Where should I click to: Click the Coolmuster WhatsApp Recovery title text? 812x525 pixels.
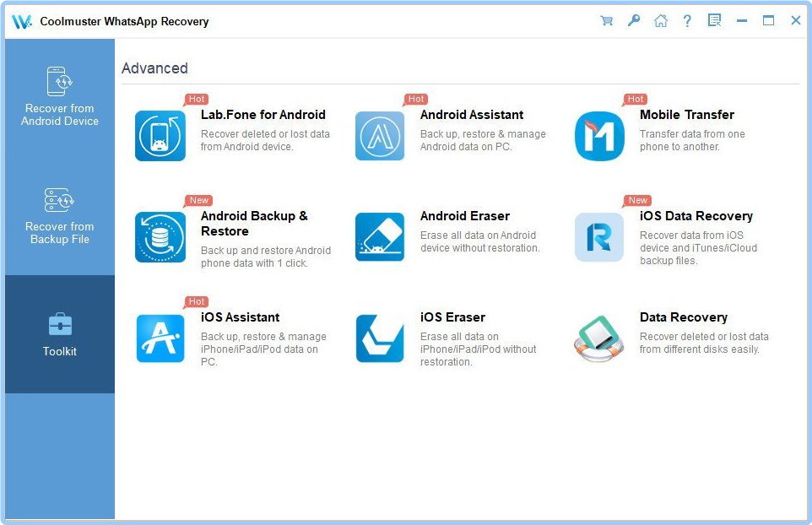pos(124,21)
